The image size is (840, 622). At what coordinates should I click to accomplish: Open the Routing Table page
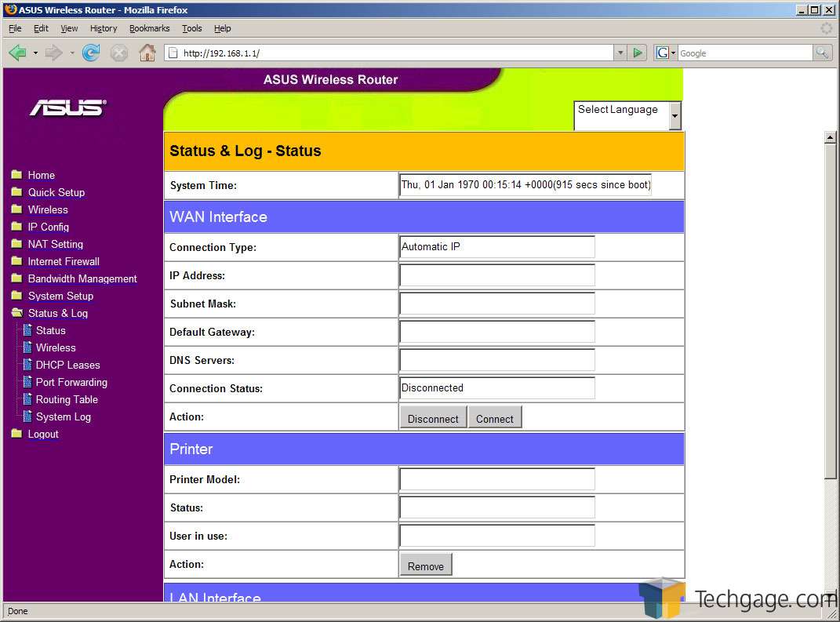67,399
